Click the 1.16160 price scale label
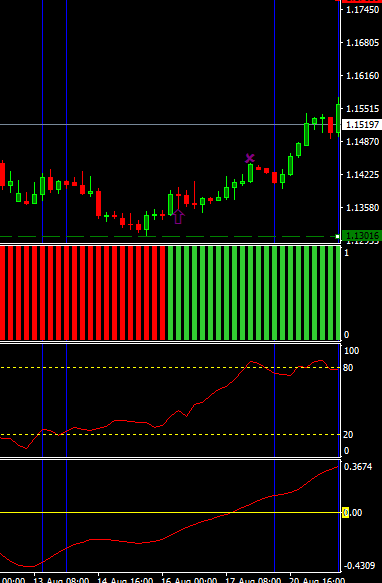 (x=363, y=75)
